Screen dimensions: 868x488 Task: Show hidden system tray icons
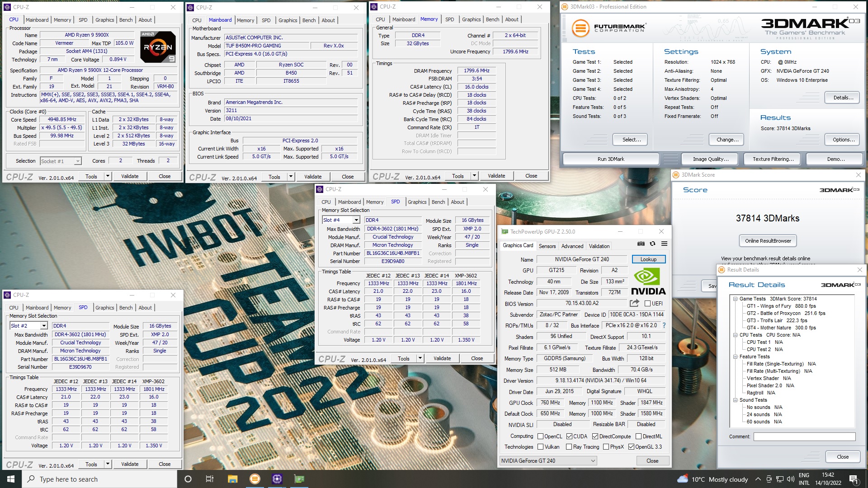(x=758, y=479)
